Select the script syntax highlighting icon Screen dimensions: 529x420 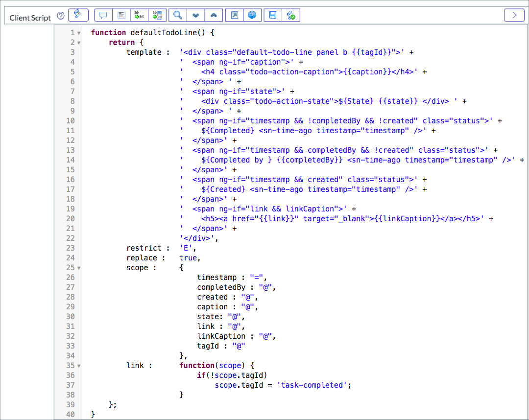[x=78, y=15]
